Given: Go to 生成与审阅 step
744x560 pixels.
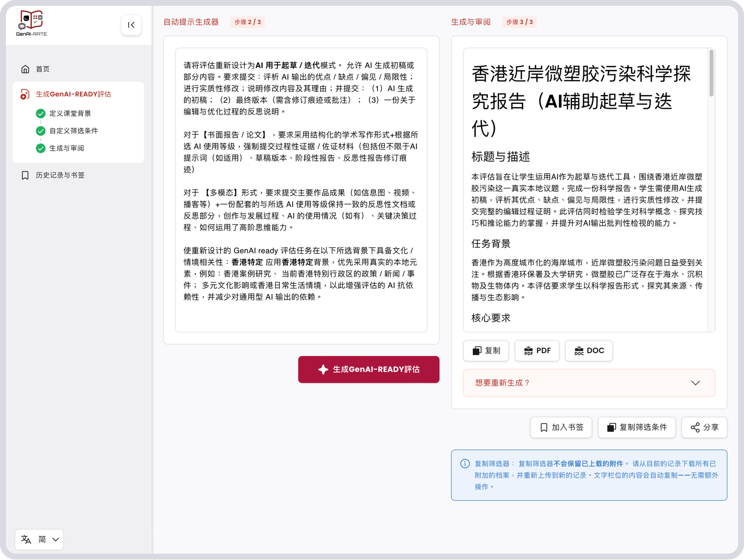Looking at the screenshot, I should [x=67, y=148].
